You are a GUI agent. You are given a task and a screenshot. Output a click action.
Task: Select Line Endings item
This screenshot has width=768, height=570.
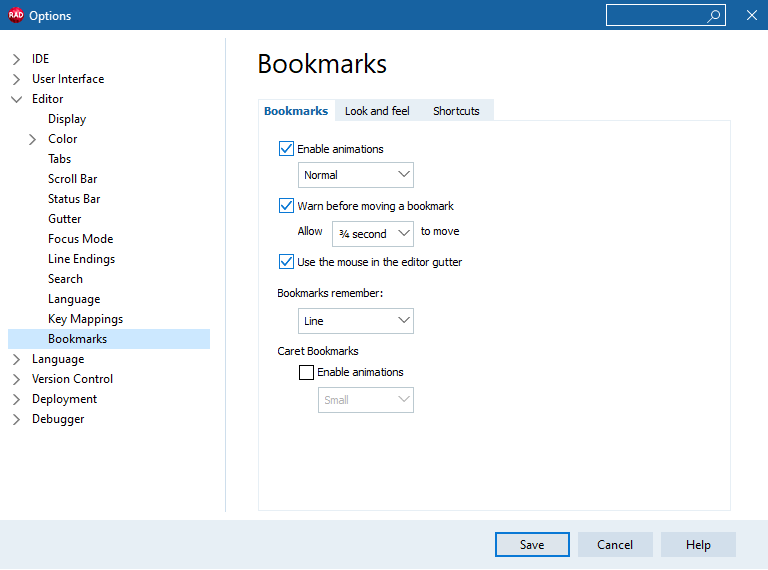tap(81, 259)
